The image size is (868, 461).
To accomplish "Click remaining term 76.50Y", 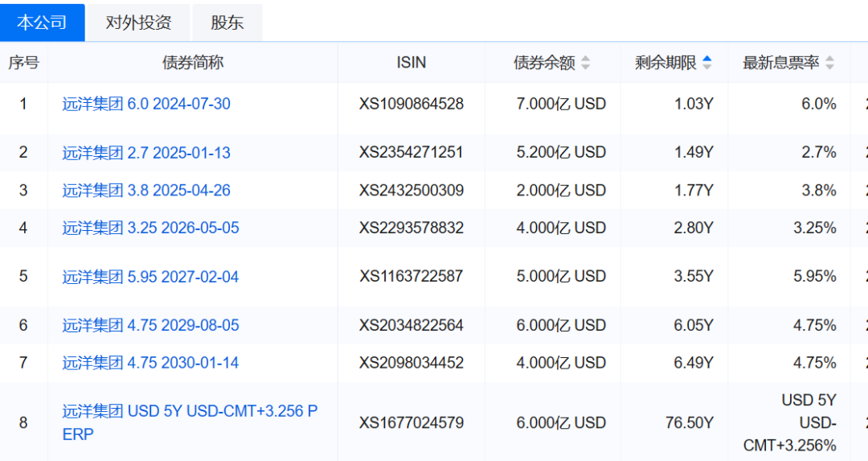I will pos(690,422).
